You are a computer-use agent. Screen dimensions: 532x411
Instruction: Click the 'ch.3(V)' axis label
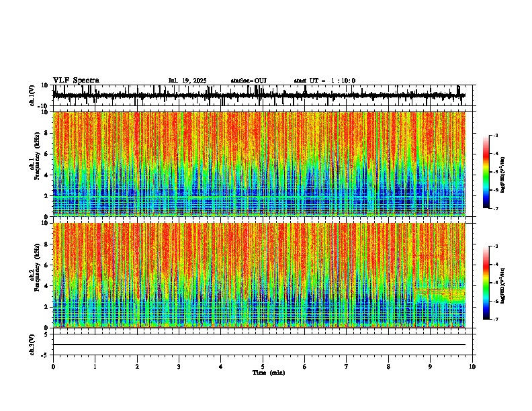click(32, 345)
